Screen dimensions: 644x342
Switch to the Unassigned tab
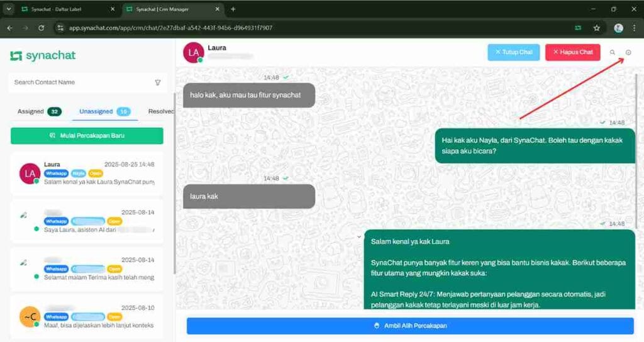(x=105, y=111)
